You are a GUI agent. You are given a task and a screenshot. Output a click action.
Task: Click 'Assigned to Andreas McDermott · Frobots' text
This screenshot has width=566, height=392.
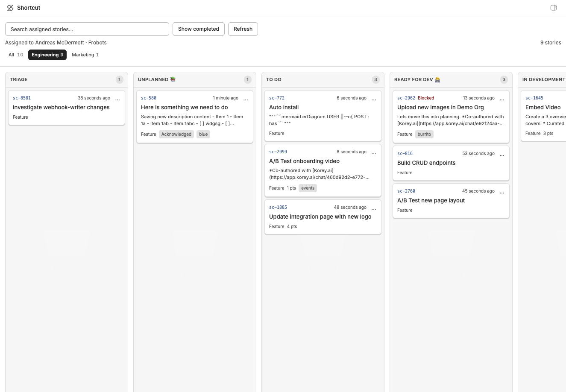[x=56, y=43]
